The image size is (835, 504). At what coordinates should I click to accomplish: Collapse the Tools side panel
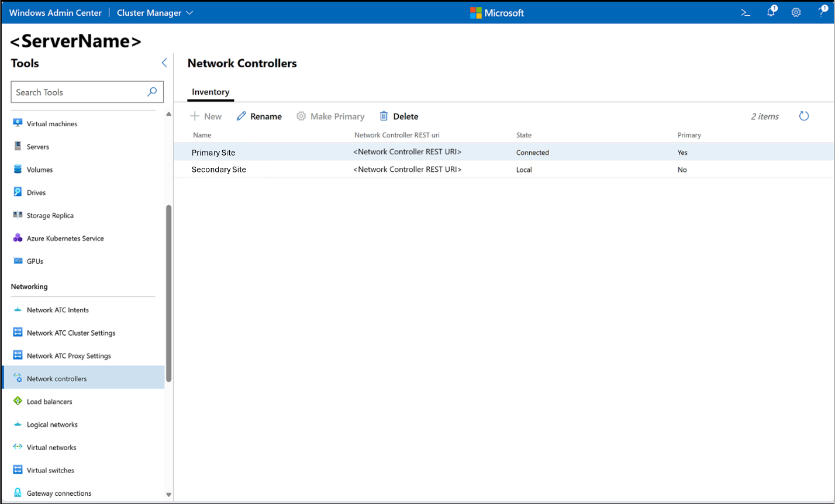(x=164, y=63)
